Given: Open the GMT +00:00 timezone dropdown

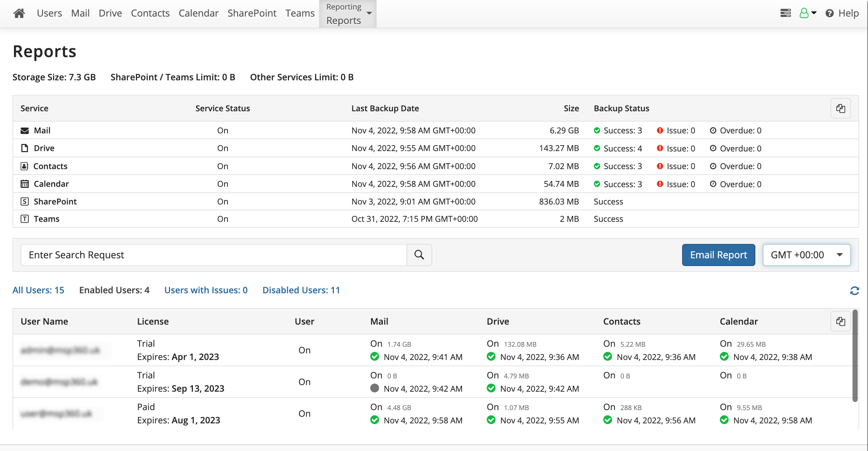Looking at the screenshot, I should (807, 255).
